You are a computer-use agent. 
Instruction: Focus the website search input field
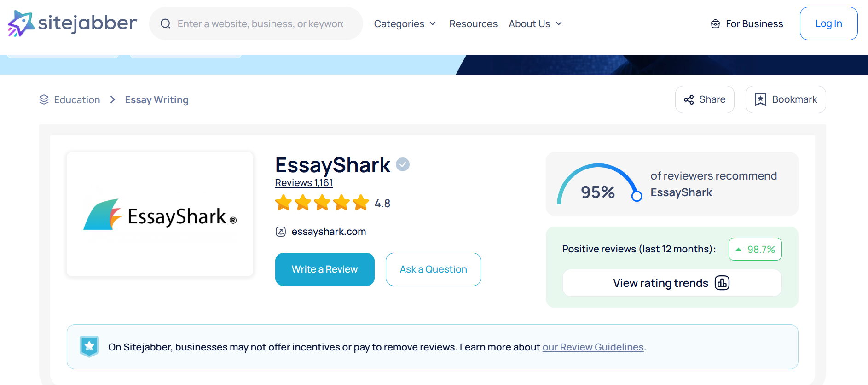click(x=260, y=24)
